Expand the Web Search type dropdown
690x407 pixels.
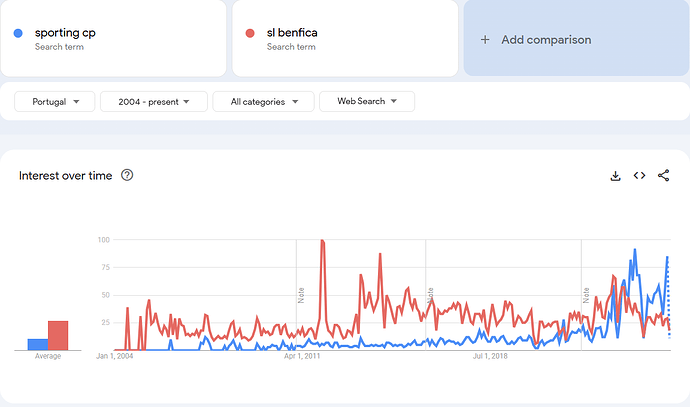coord(367,101)
